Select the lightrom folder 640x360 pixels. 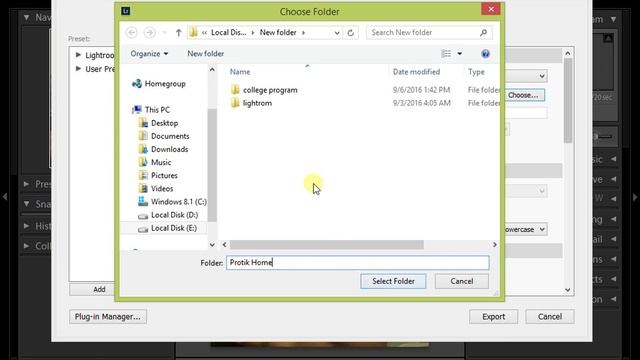tap(257, 103)
